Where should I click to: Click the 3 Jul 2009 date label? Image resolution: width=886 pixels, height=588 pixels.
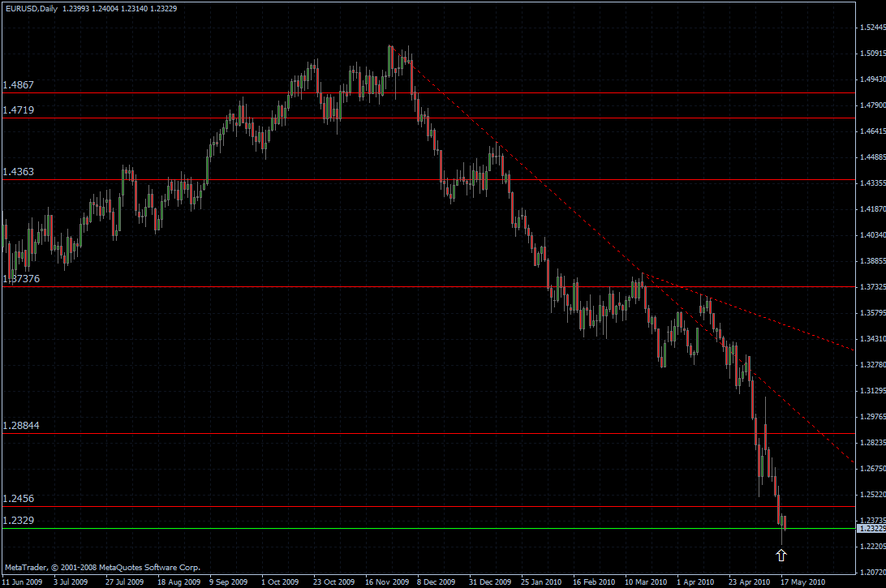[71, 582]
